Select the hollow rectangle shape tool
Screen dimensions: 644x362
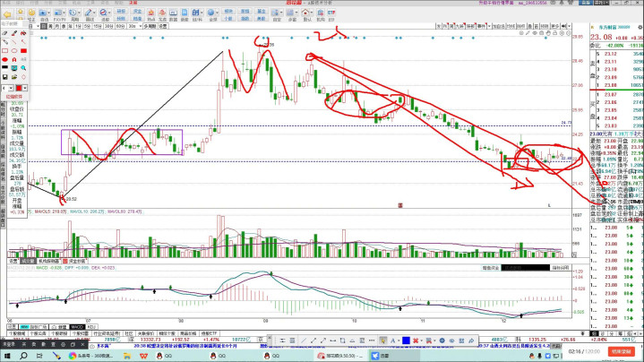[x=5, y=51]
